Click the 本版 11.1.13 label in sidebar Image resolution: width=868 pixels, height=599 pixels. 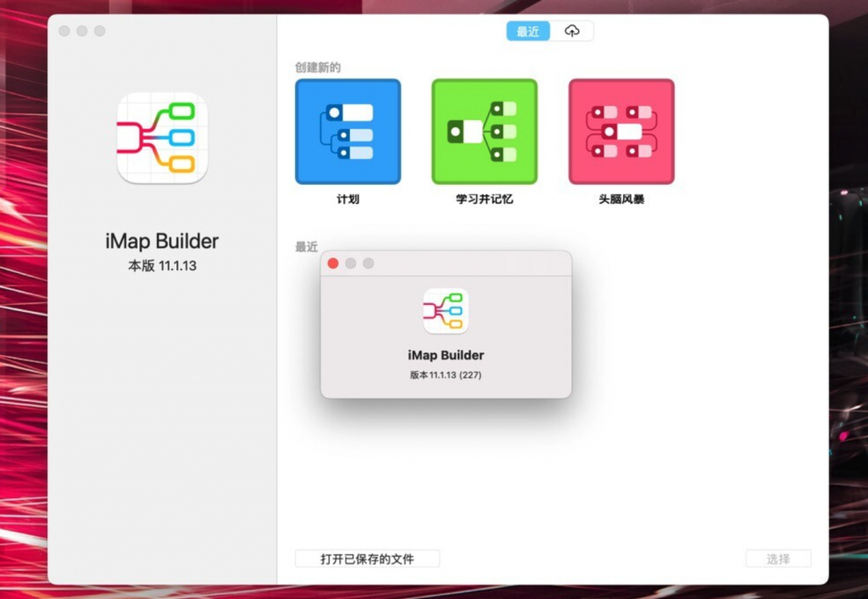(161, 263)
